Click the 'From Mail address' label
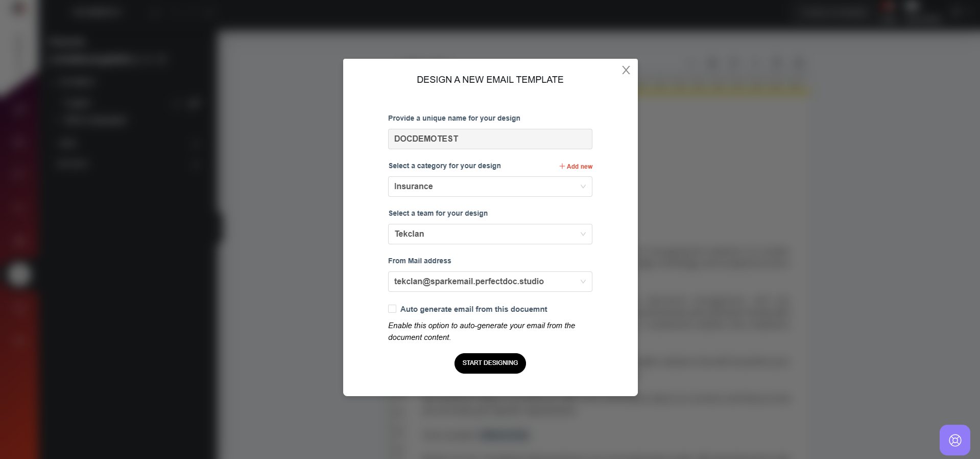The image size is (980, 459). point(419,261)
